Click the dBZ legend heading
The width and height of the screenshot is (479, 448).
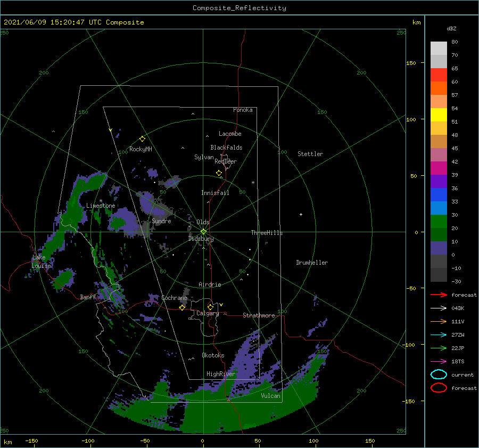(451, 28)
